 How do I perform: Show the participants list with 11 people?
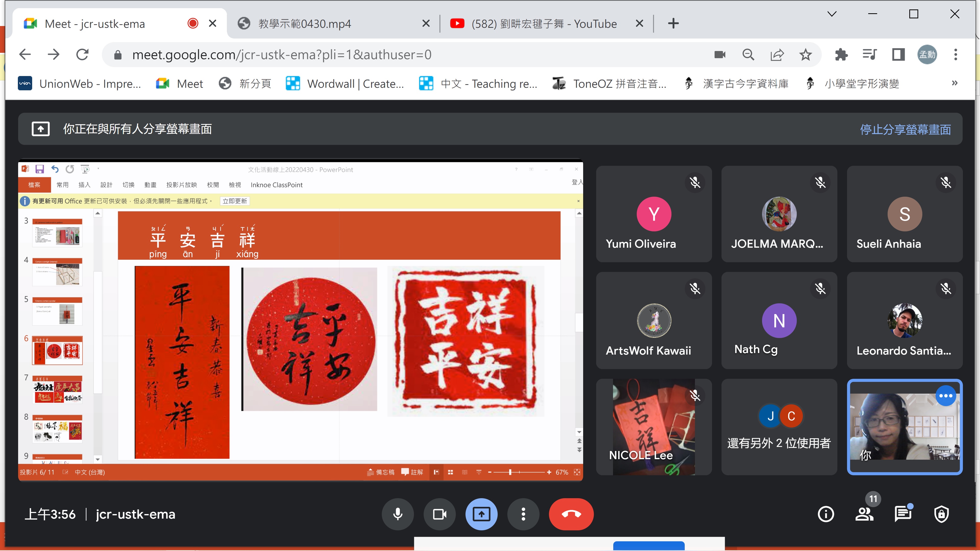coord(864,514)
